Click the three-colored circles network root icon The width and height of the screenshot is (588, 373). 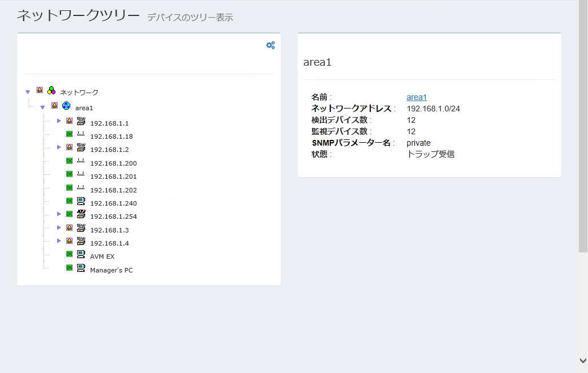(51, 90)
